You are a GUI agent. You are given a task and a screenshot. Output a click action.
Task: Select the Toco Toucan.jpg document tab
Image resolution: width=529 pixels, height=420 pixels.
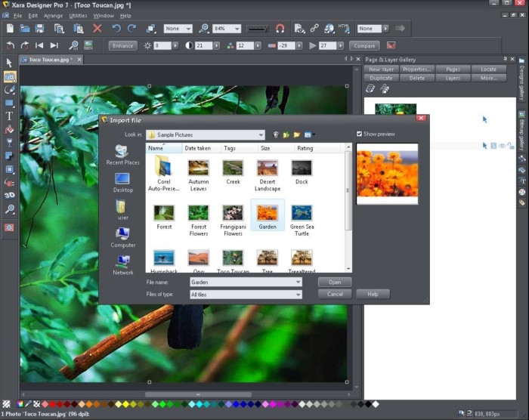pos(51,60)
